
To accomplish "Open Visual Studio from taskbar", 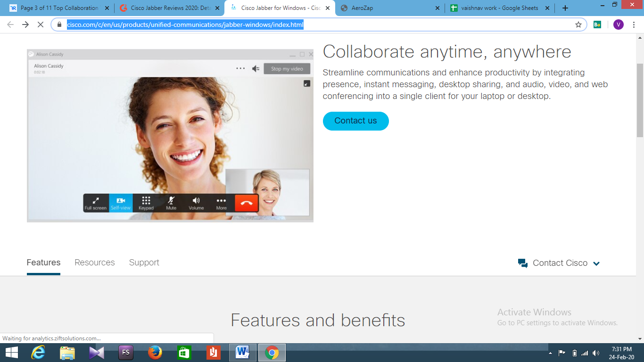I will tap(97, 353).
